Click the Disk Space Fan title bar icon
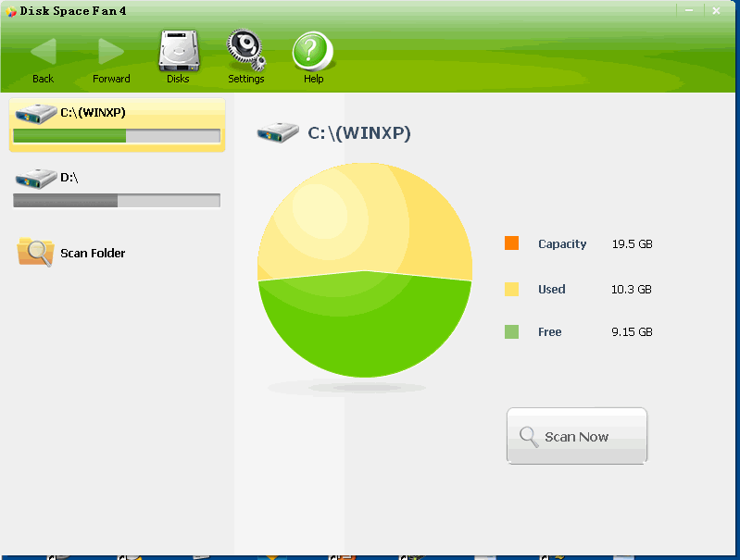The image size is (740, 560). (11, 11)
